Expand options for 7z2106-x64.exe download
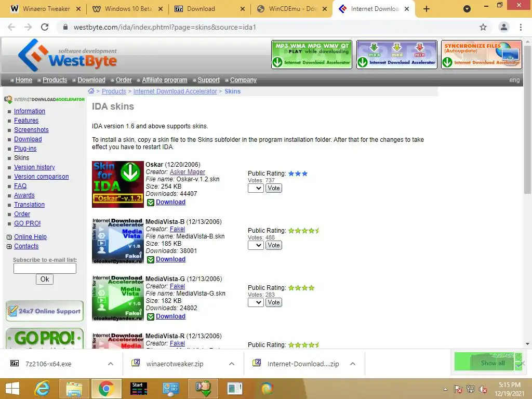This screenshot has width=532, height=399. pos(111,364)
